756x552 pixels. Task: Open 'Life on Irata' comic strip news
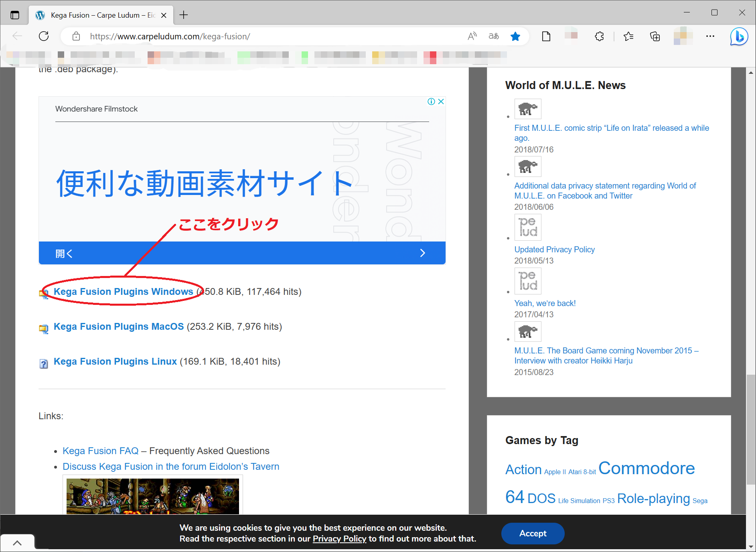(612, 133)
